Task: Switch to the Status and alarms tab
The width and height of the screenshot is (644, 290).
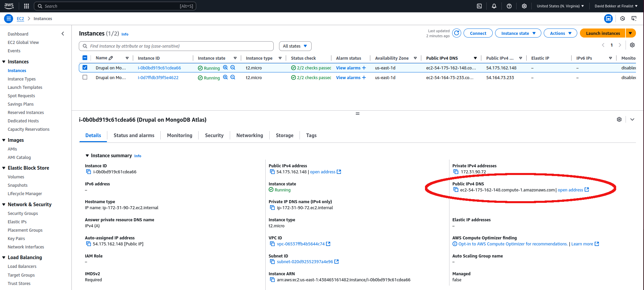Action: 134,135
